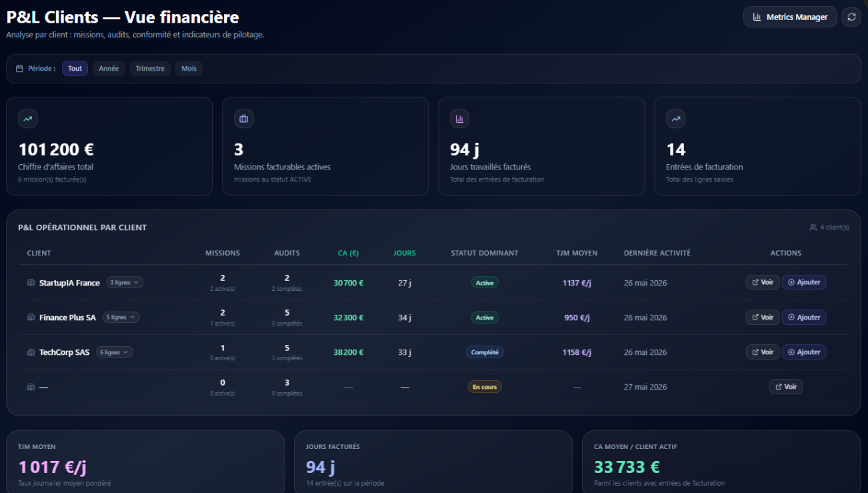Viewport: 868px width, 493px height.
Task: Click the 30 700 € revenue value
Action: [x=349, y=283]
